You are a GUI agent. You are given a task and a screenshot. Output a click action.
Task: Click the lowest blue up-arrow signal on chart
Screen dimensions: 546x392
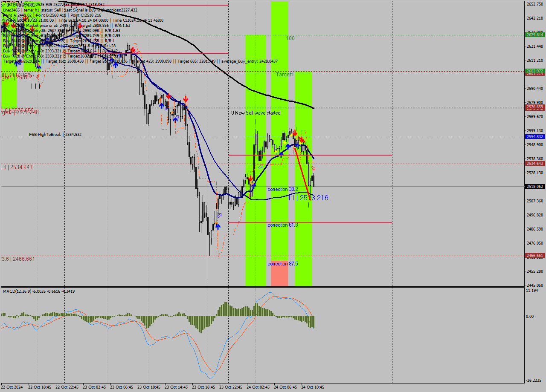218,227
